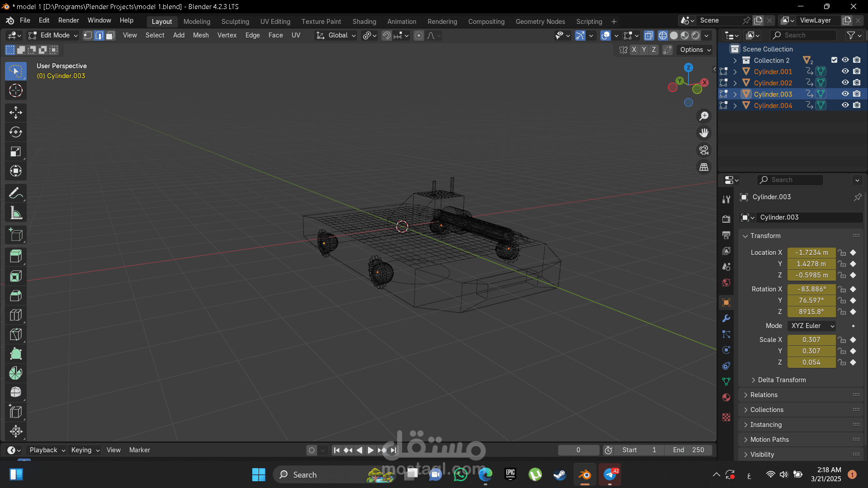Click the Location X value field
The width and height of the screenshot is (868, 488).
click(811, 253)
